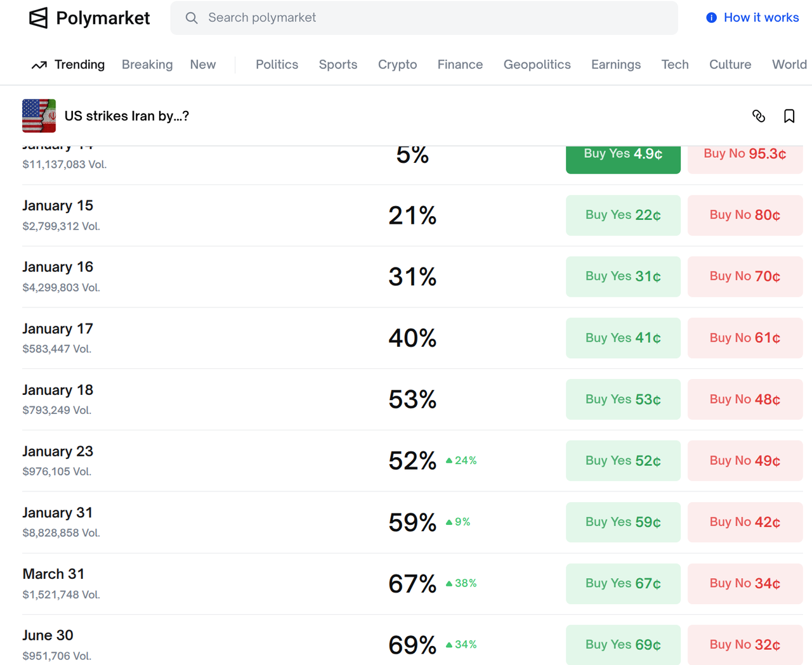
Task: Buy No 70¢ for January 16
Action: (745, 276)
